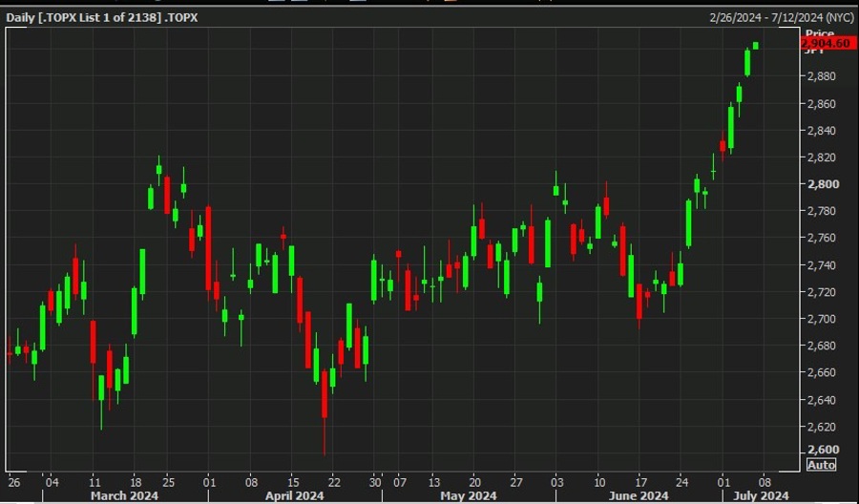
Task: Click the chart title 'Daily [.TOPX List 1 of 2138] .TOPX'
Action: click(102, 17)
